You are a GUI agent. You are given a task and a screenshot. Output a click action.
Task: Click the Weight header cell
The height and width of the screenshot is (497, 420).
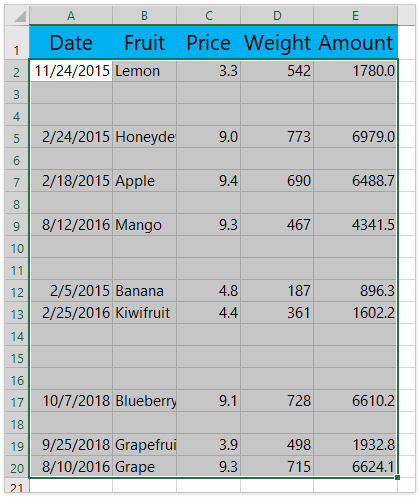click(x=277, y=42)
